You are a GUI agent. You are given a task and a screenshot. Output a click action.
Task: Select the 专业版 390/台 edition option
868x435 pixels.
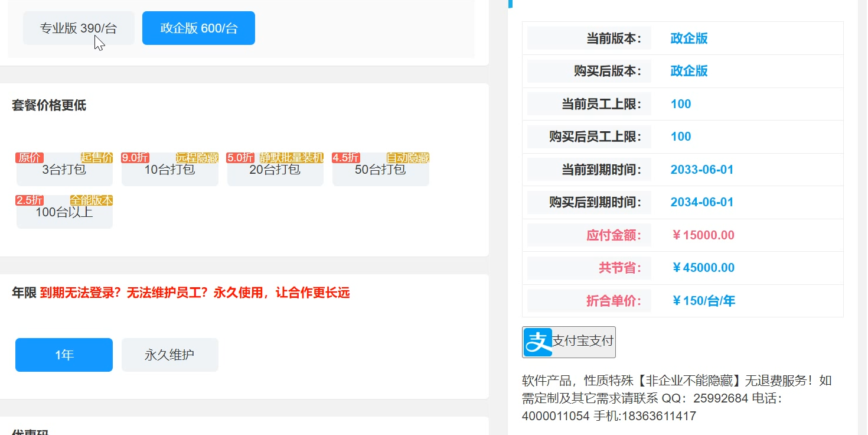(79, 28)
